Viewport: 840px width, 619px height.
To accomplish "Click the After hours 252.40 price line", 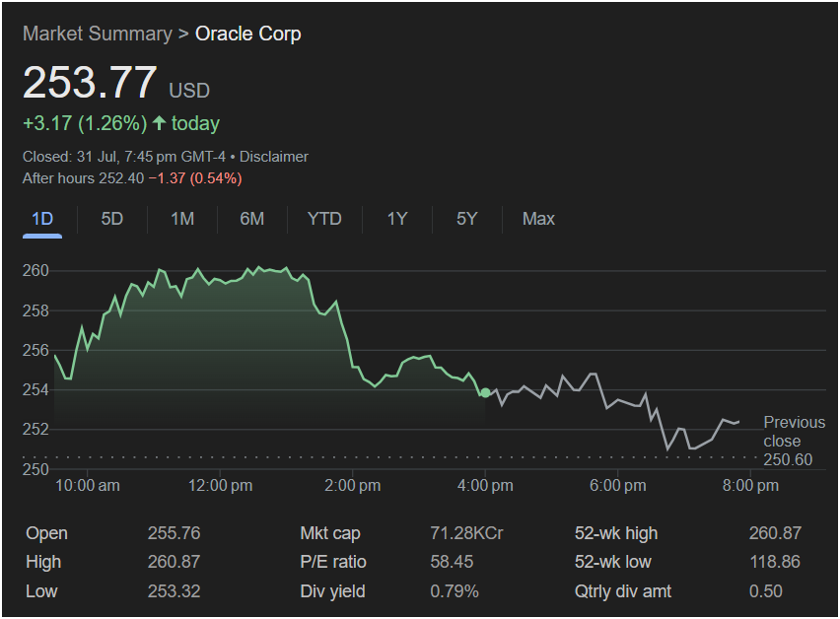I will [131, 178].
